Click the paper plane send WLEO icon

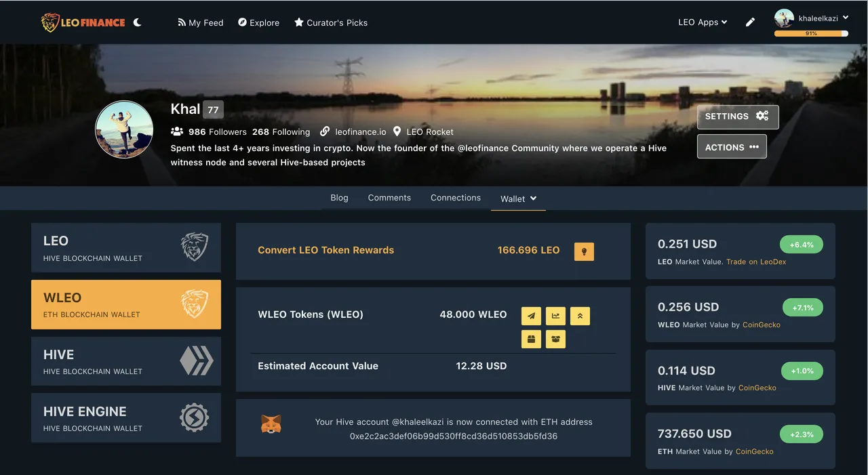point(532,316)
